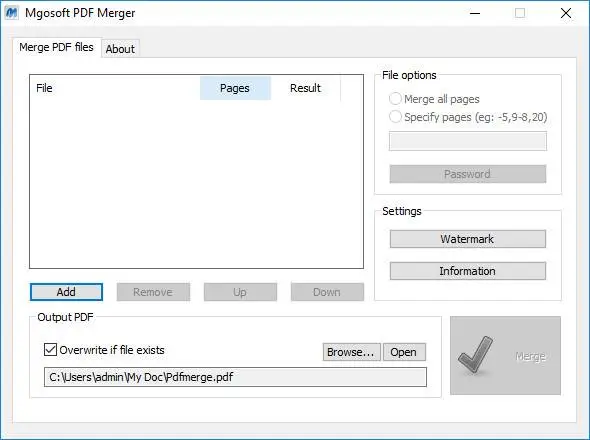The height and width of the screenshot is (440, 590).
Task: Browse for an output PDF location
Action: pos(351,352)
